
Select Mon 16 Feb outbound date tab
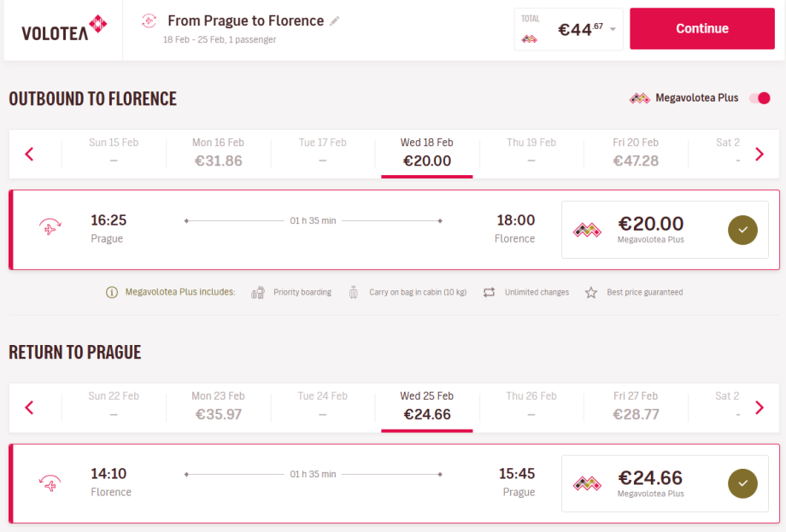tap(218, 152)
